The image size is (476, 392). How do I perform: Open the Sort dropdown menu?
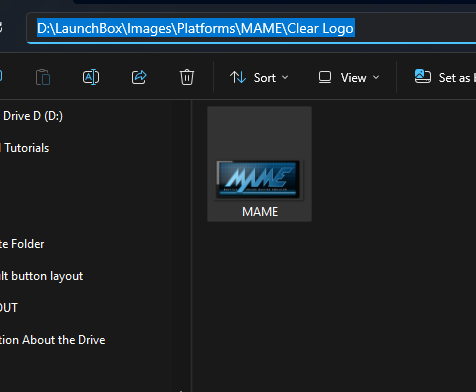click(259, 78)
